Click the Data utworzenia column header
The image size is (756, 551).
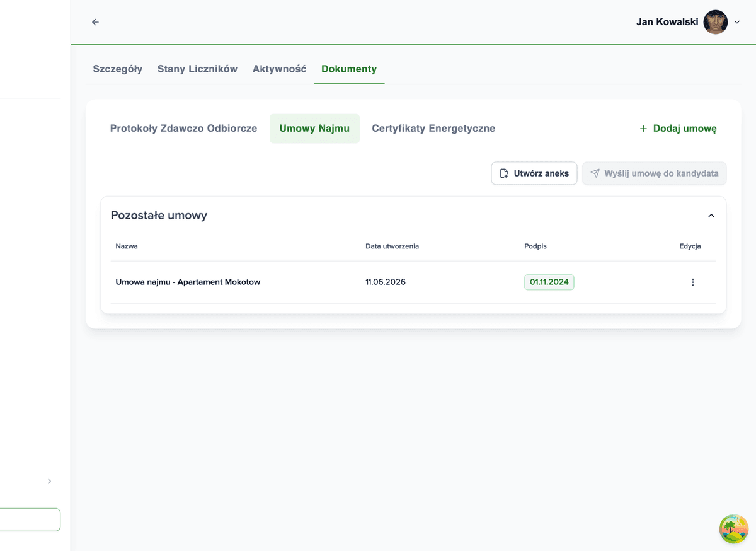click(x=392, y=246)
